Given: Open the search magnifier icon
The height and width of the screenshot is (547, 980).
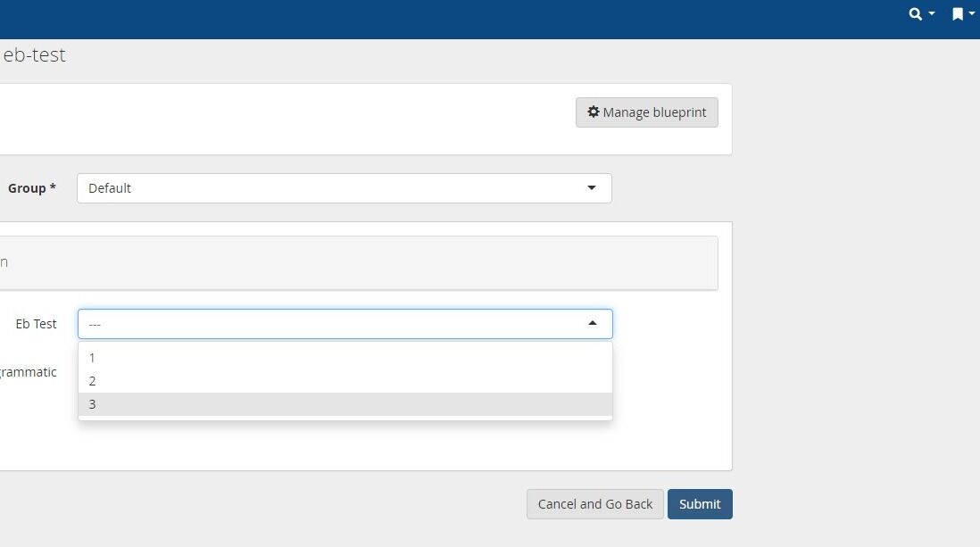Looking at the screenshot, I should [x=915, y=13].
